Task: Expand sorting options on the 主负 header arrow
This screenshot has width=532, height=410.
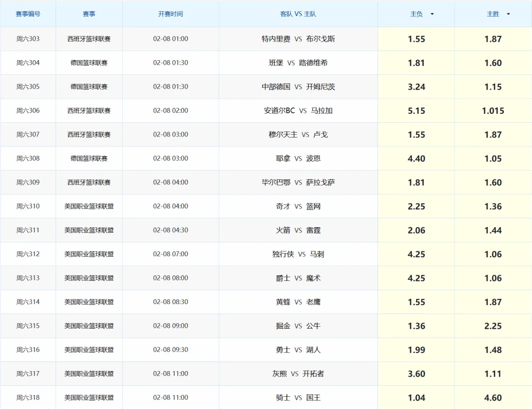Action: click(x=432, y=14)
